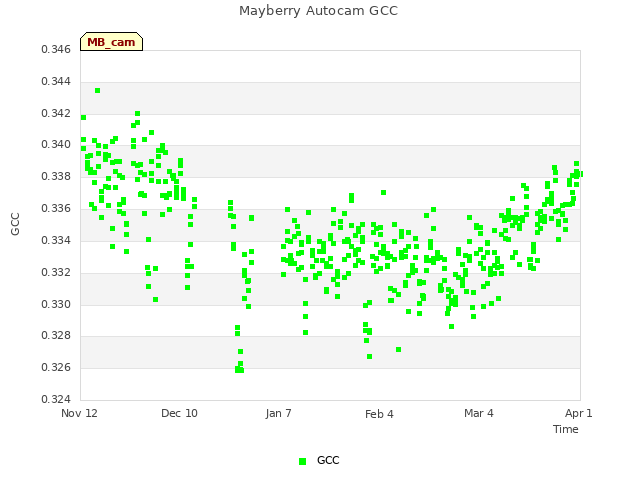Viewport: 640px width, 480px height.
Task: Click the 0.332 y-axis value
Action: pyautogui.click(x=56, y=272)
